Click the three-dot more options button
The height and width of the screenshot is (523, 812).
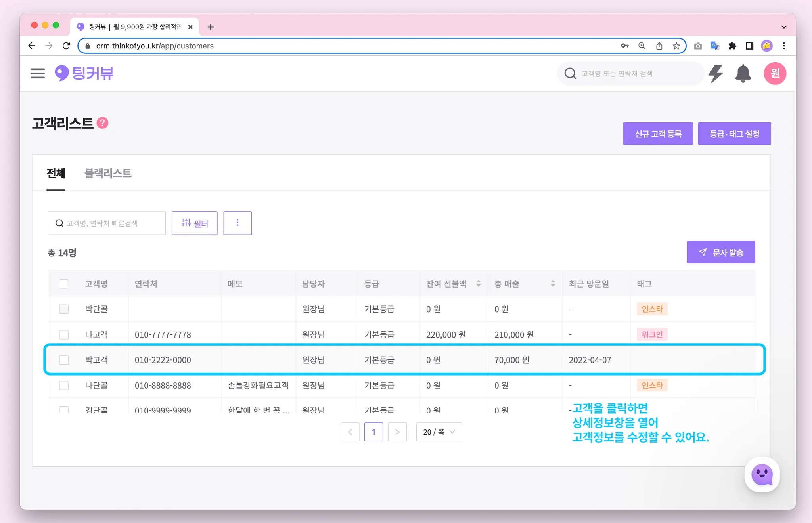click(x=237, y=223)
